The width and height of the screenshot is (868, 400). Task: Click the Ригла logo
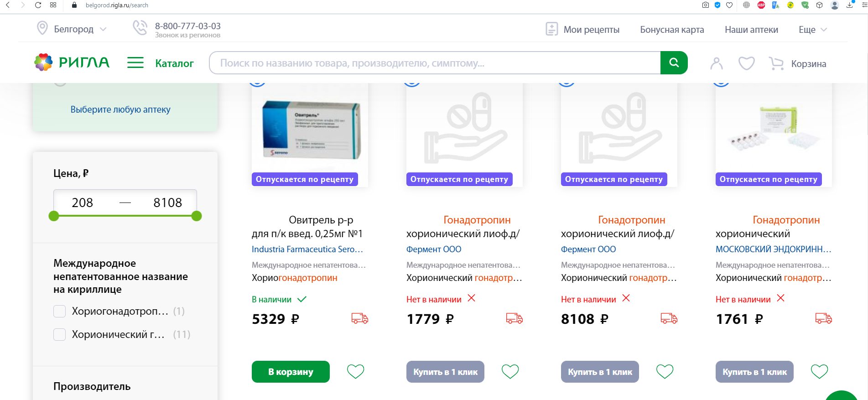(x=72, y=62)
